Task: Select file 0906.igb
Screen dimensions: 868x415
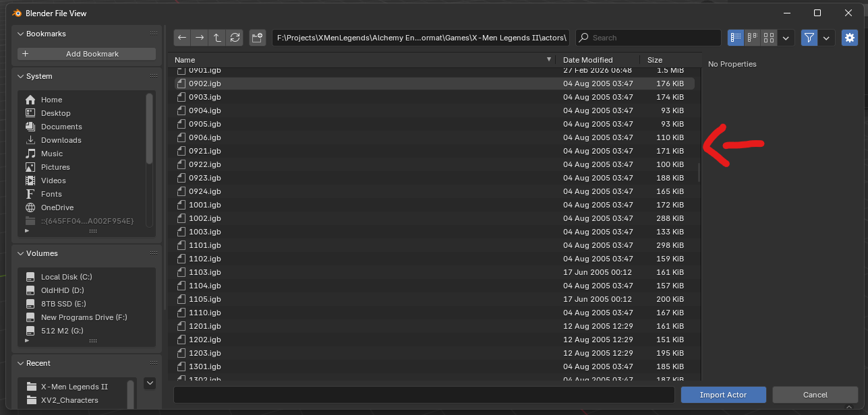Action: click(434, 137)
